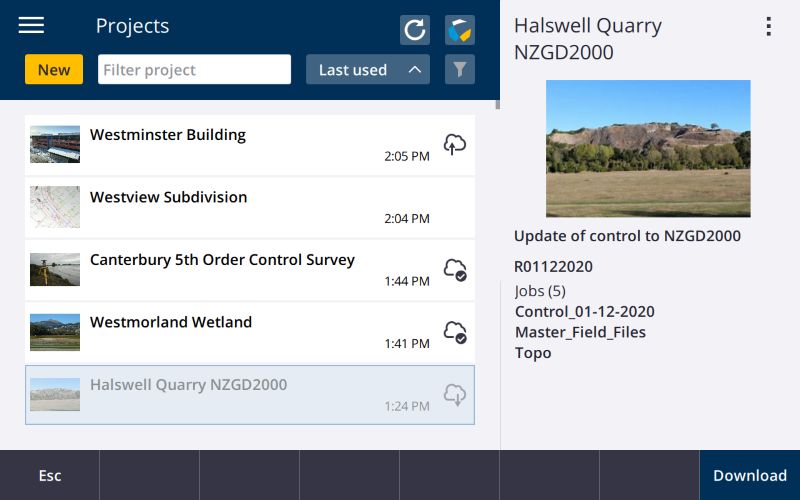Image resolution: width=800 pixels, height=500 pixels.
Task: Click the Filter project text field
Action: tap(194, 70)
